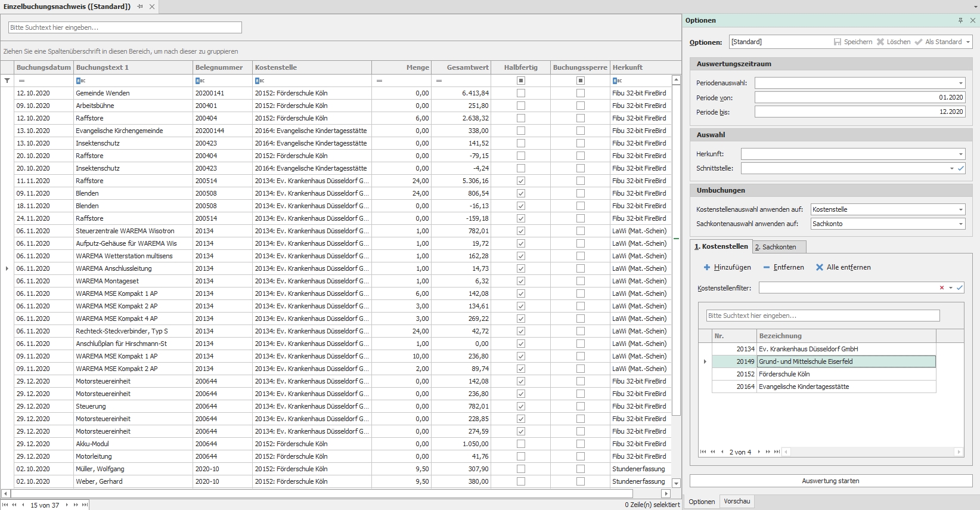Click the Speichern save icon

(x=838, y=42)
